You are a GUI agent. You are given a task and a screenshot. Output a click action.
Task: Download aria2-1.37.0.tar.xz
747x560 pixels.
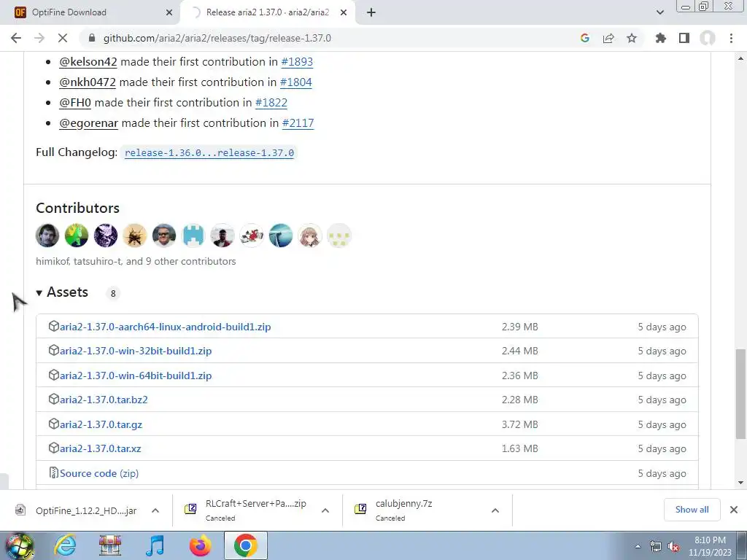click(101, 448)
